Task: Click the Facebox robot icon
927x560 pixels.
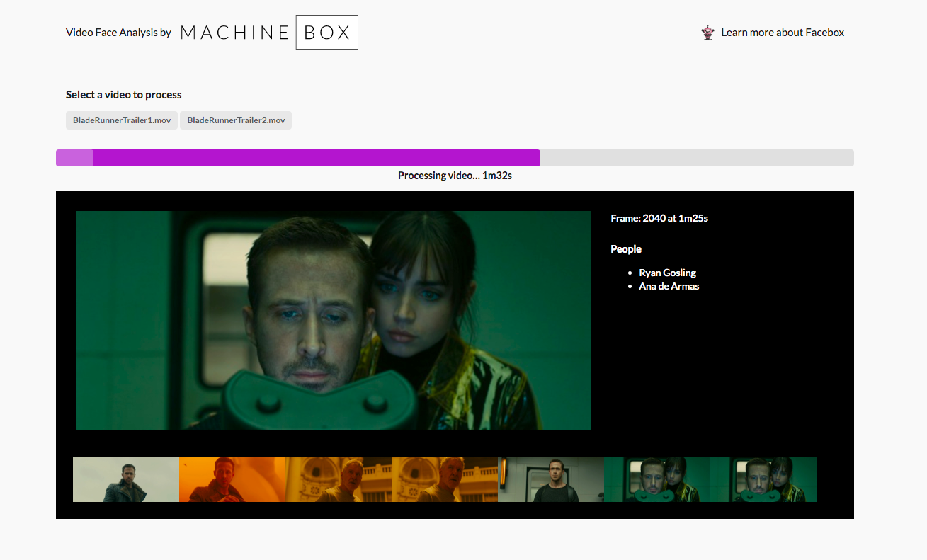Action: pyautogui.click(x=707, y=33)
